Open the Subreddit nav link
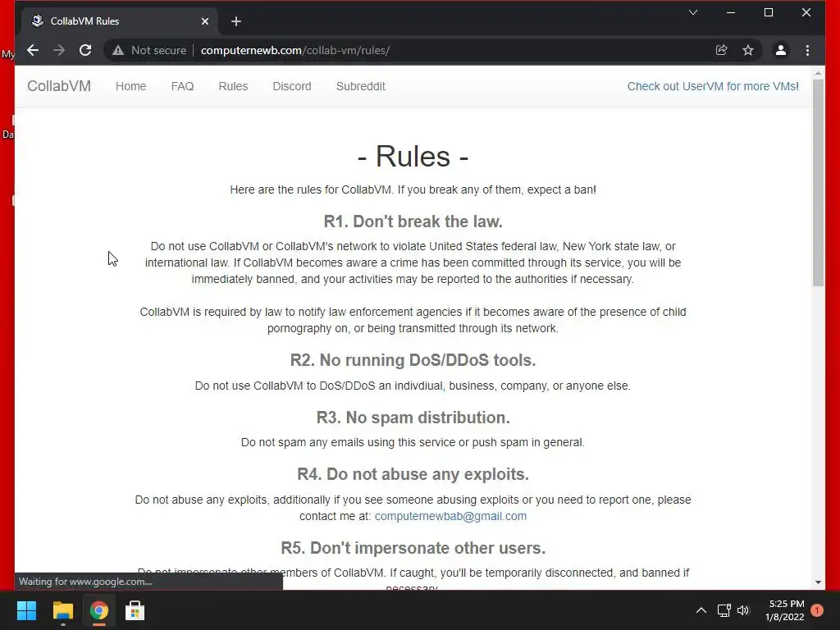This screenshot has width=840, height=630. (x=361, y=86)
